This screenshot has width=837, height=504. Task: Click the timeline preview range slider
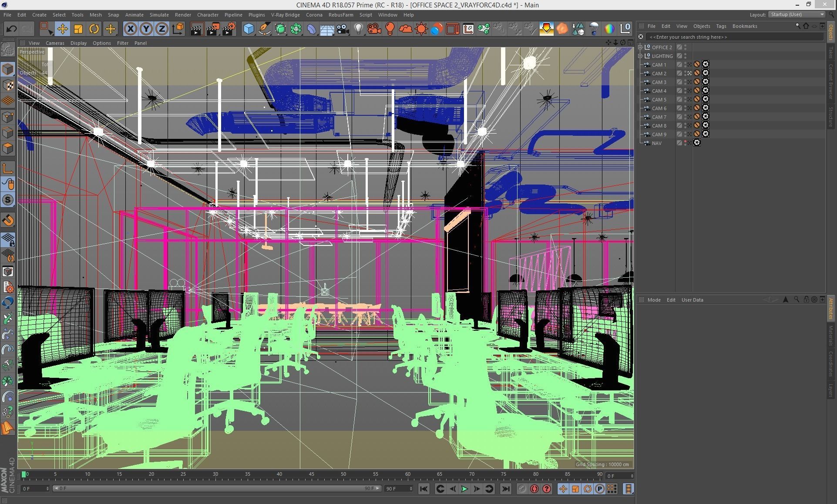coord(217,488)
